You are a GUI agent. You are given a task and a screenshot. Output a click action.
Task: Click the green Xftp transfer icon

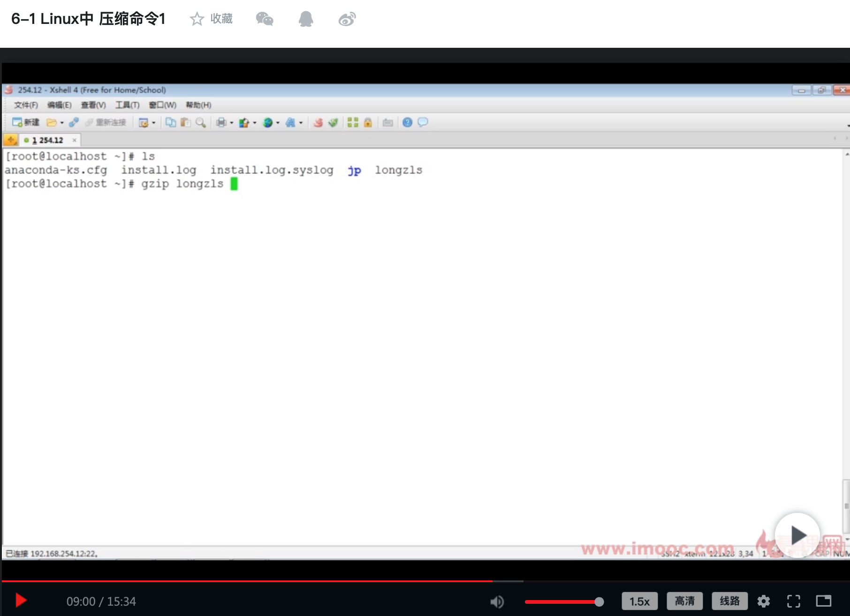click(x=333, y=122)
